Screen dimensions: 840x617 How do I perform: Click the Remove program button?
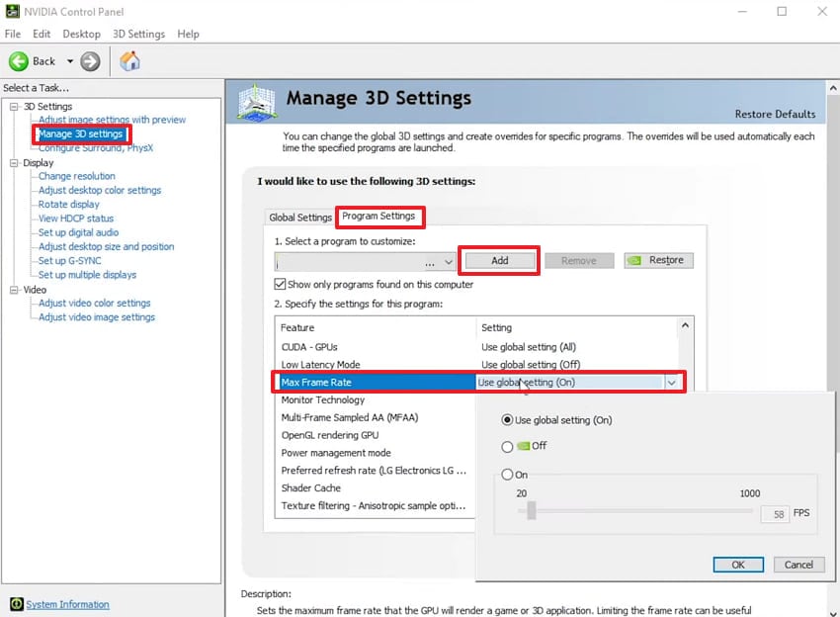pos(578,260)
